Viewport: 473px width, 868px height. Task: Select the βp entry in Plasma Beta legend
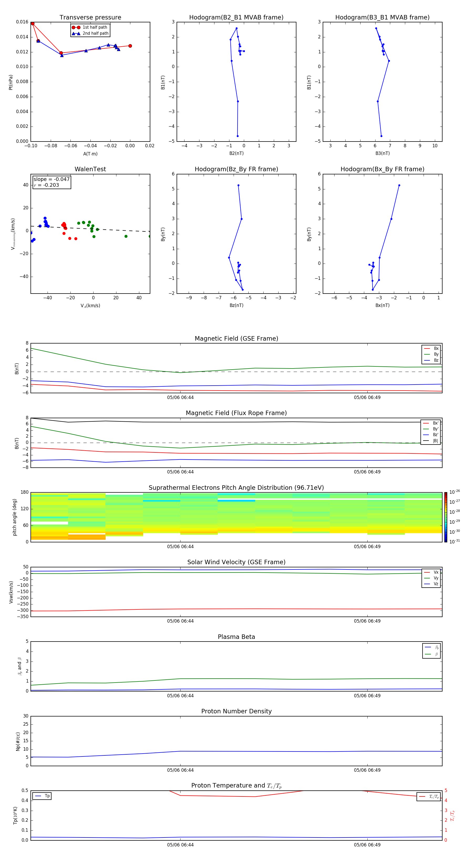coord(431,647)
